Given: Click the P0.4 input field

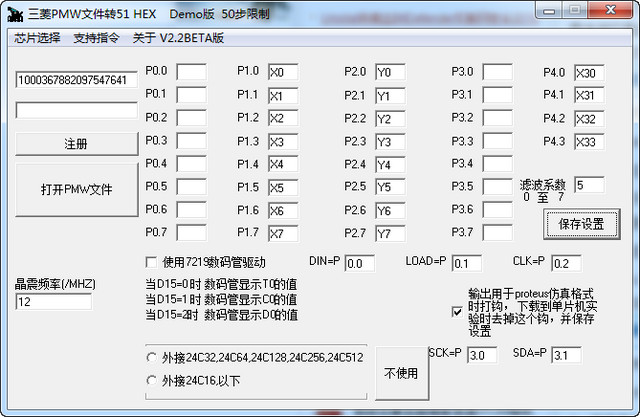Looking at the screenshot, I should click(191, 164).
